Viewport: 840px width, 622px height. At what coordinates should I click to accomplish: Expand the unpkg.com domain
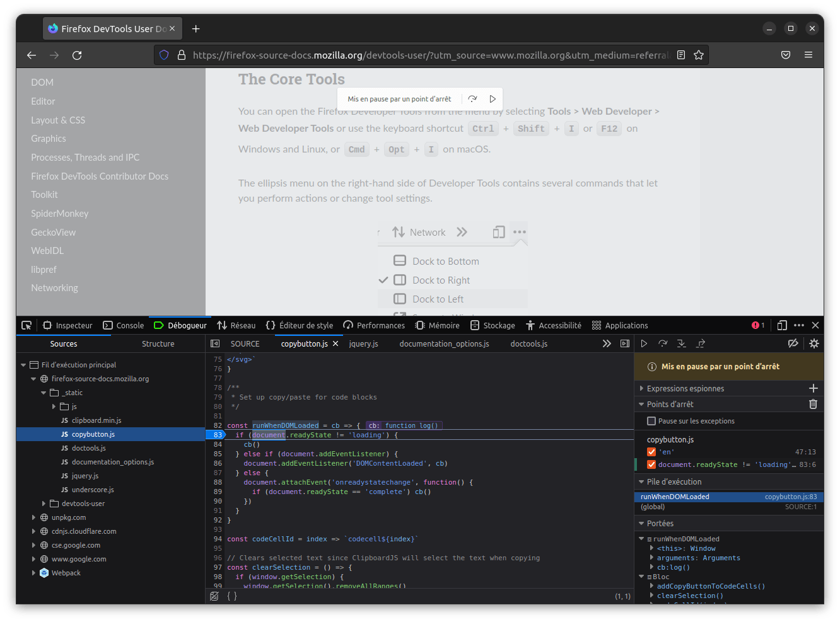[x=33, y=517]
